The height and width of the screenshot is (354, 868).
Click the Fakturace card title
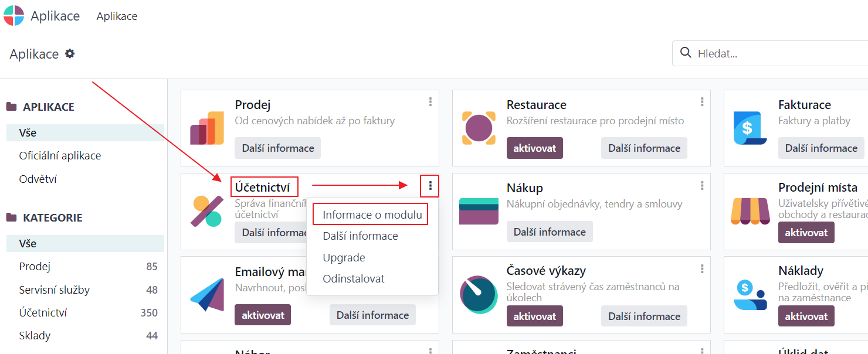tap(805, 105)
